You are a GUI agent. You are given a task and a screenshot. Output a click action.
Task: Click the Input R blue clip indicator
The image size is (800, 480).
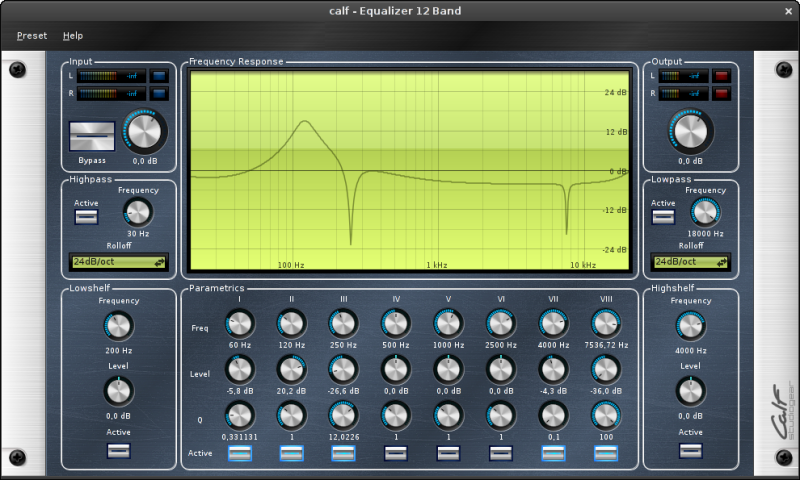[159, 94]
